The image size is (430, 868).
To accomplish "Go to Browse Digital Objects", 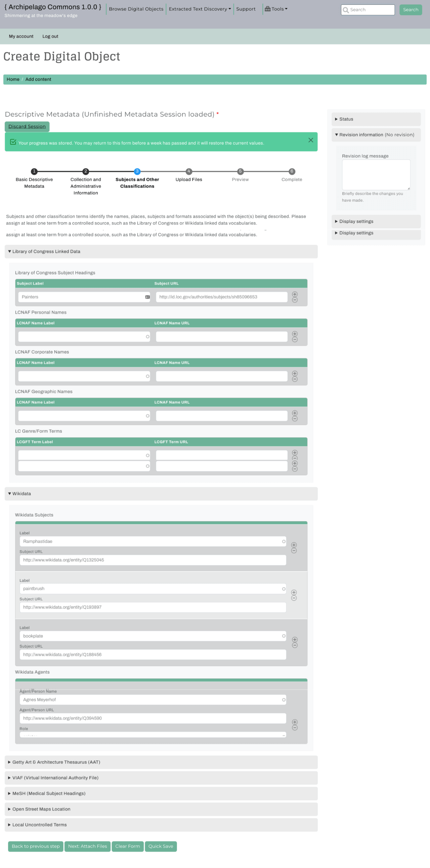I will (136, 9).
